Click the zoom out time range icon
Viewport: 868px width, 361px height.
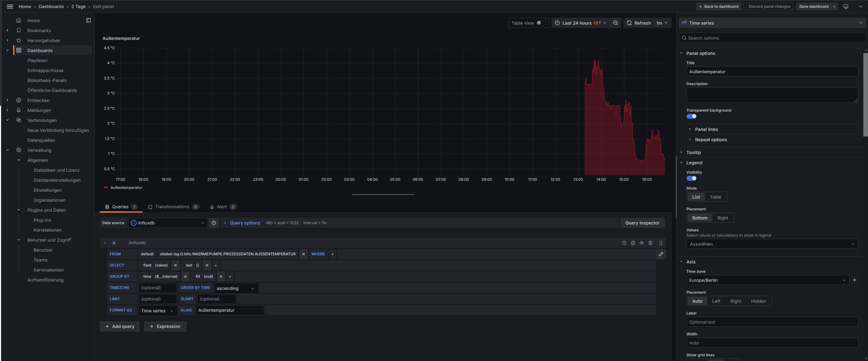(615, 23)
